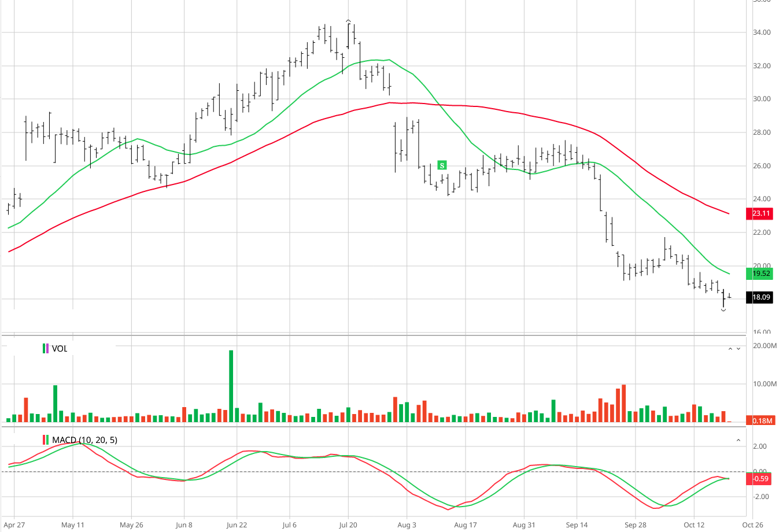Click the green S signal marker

tap(442, 165)
